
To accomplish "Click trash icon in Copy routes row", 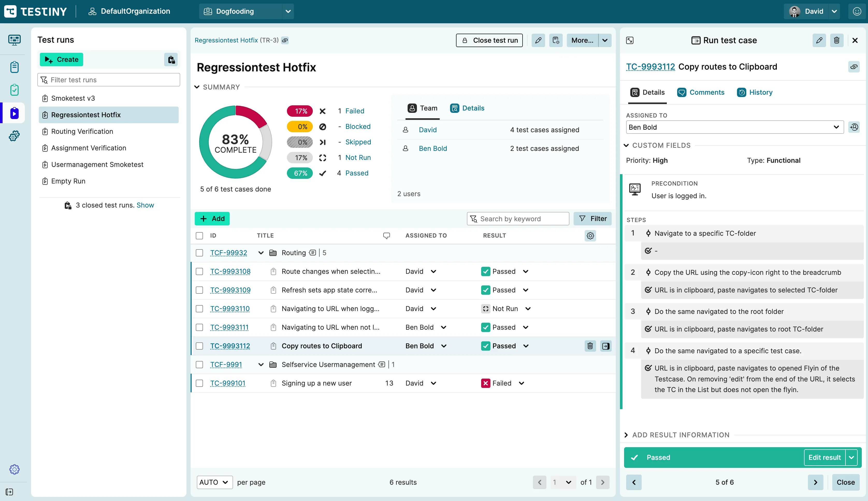I will (x=590, y=346).
